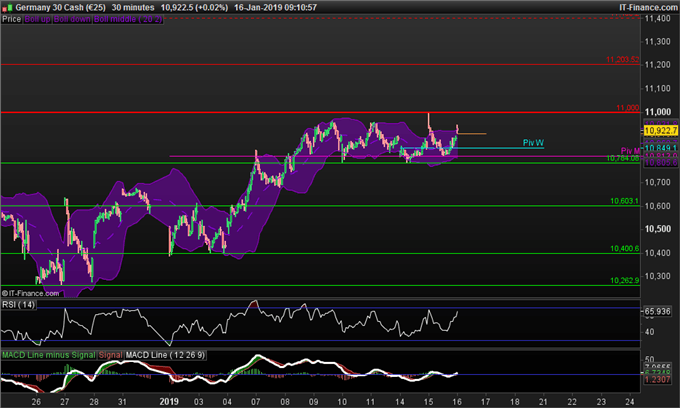
Task: Click the 11,300 price axis label
Action: [657, 42]
